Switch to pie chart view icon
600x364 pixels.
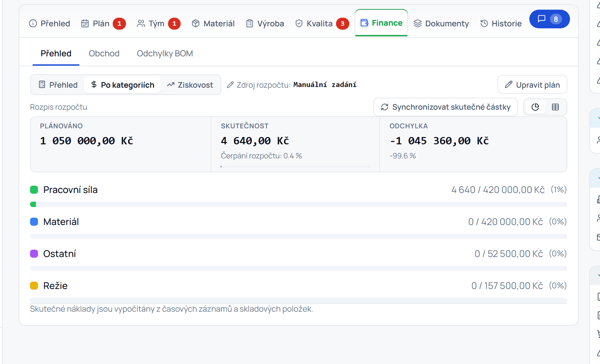[x=535, y=107]
